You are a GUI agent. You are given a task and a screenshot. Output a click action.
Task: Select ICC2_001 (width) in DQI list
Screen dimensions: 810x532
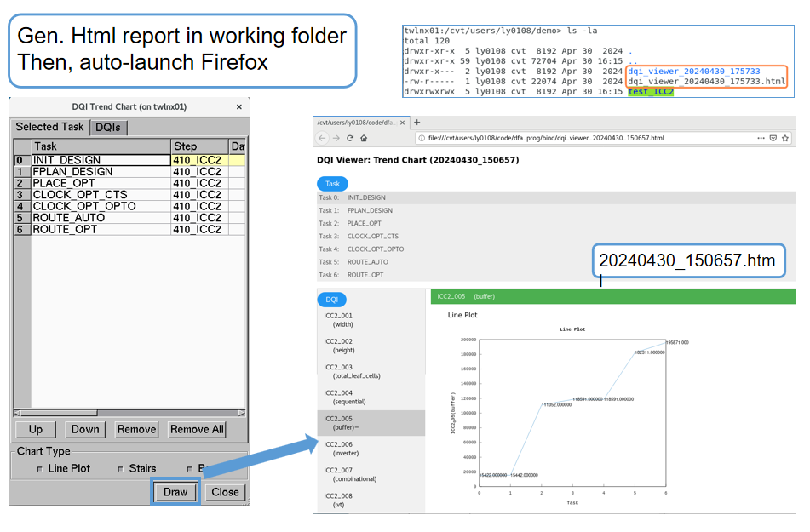point(371,320)
